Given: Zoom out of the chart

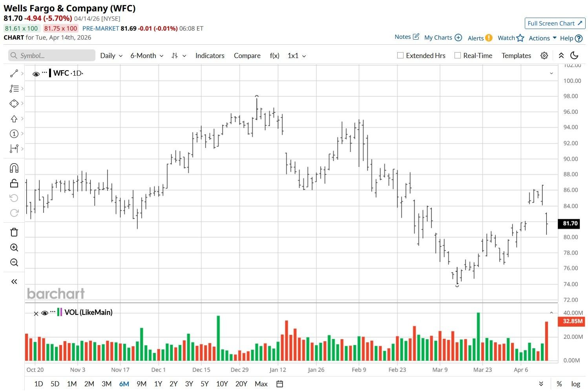Looking at the screenshot, I should [x=14, y=262].
